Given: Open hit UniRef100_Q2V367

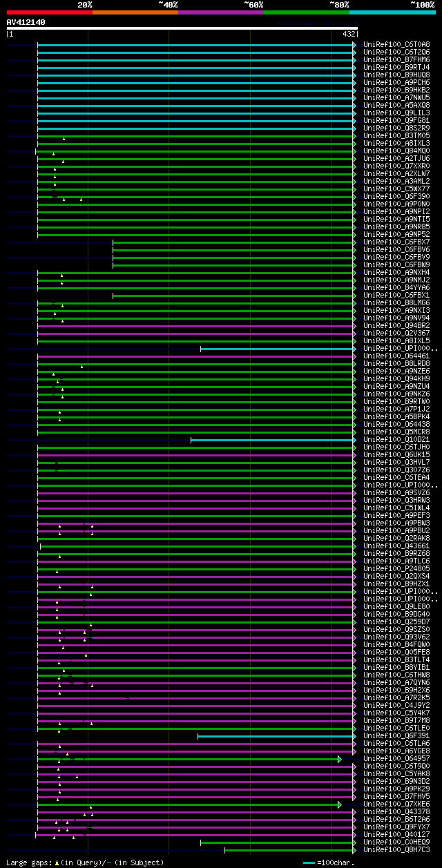Looking at the screenshot, I should pyautogui.click(x=396, y=333).
